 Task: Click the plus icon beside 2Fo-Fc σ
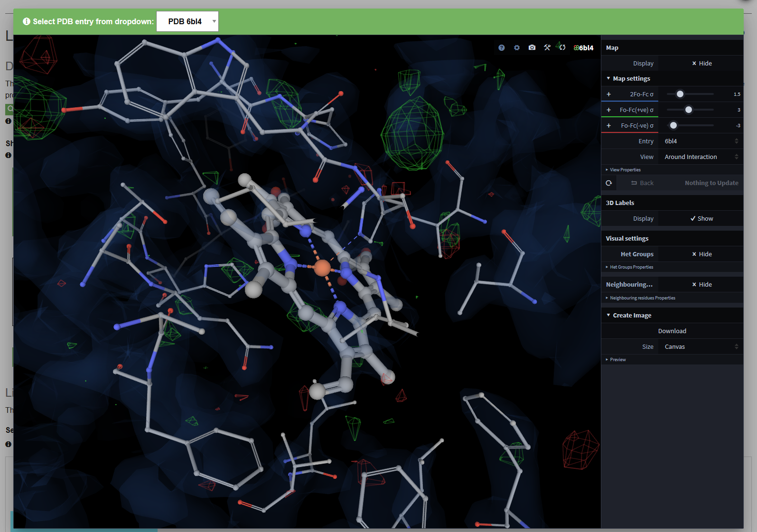[609, 94]
